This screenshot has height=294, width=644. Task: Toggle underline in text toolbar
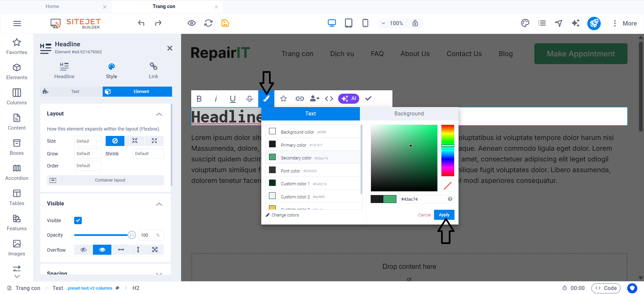click(x=232, y=99)
